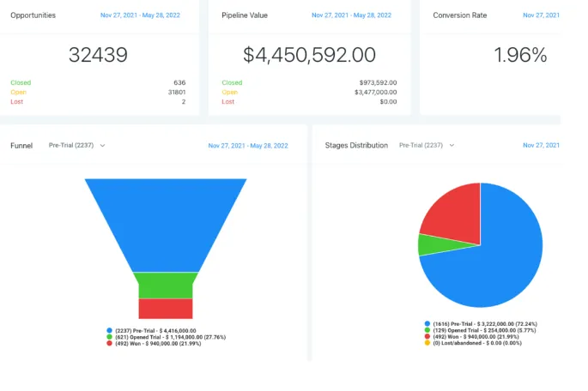Change the Opportunities date range
This screenshot has height=391, width=588.
140,15
